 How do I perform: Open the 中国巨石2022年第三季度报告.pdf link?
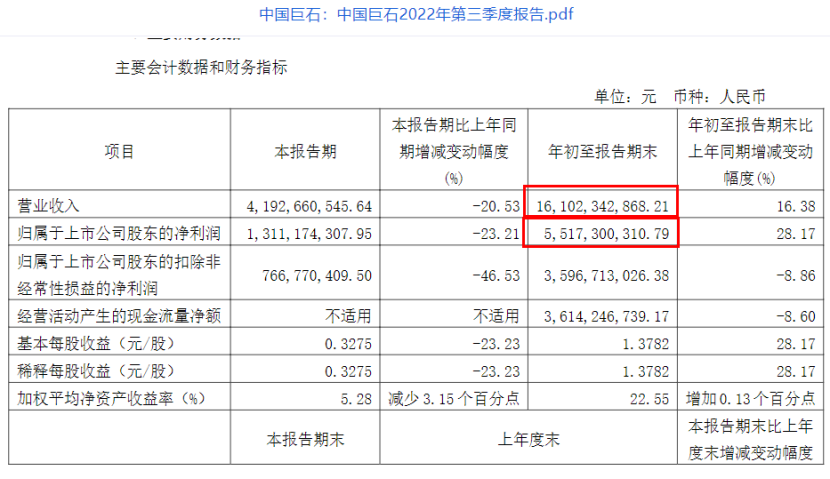pos(416,14)
